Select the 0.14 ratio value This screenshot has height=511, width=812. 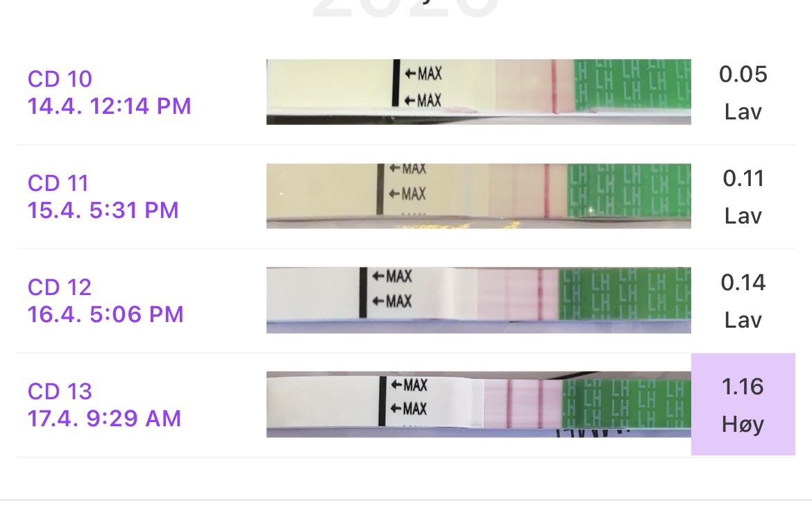[x=743, y=283]
